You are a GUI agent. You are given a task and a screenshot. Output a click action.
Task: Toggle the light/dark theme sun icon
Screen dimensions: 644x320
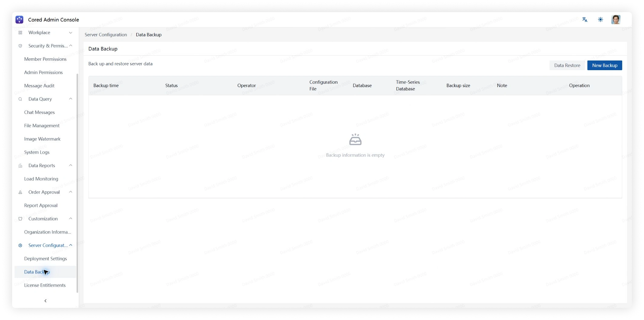(600, 20)
